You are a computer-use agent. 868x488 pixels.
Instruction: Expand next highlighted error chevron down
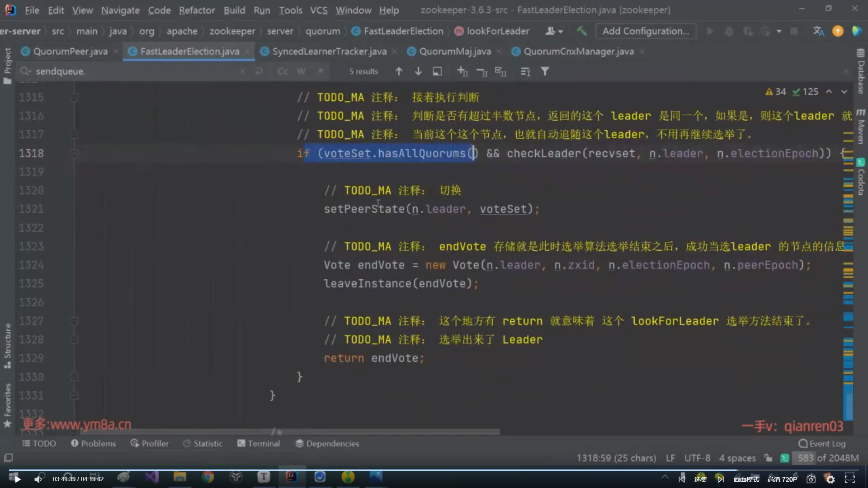[x=844, y=92]
